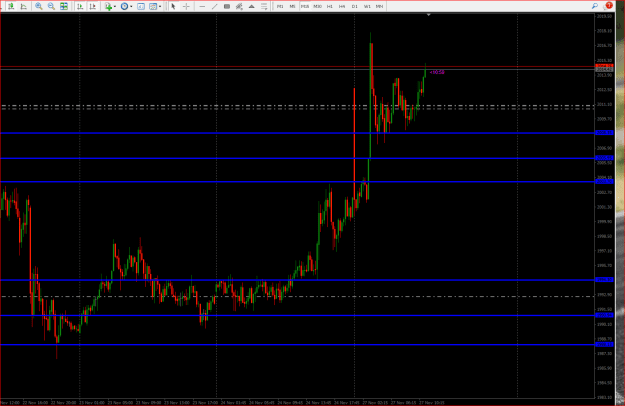This screenshot has width=625, height=406.
Task: Select the channel drawing tool
Action: [239, 6]
